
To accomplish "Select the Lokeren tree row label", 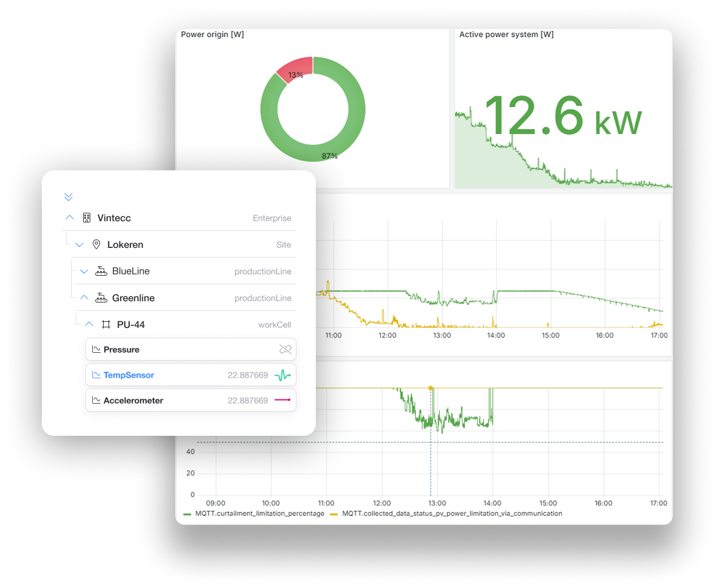I will (x=125, y=244).
